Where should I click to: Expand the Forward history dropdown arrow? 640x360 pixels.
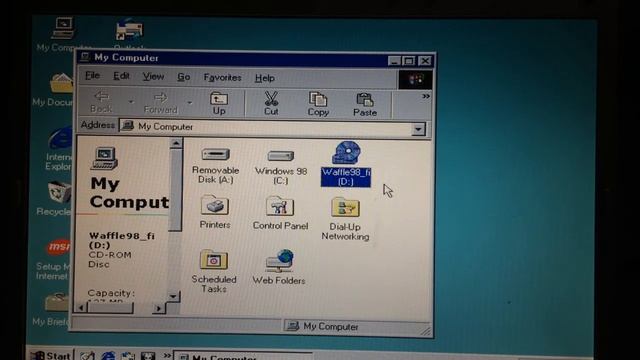pos(189,102)
